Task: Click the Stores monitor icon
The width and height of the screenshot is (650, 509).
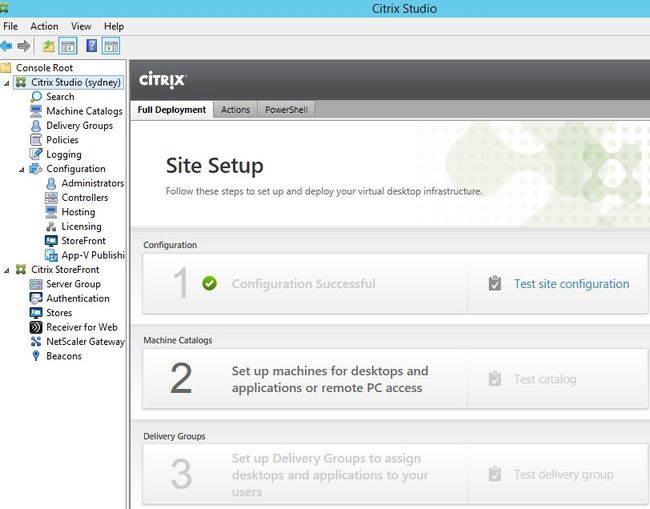Action: point(36,313)
